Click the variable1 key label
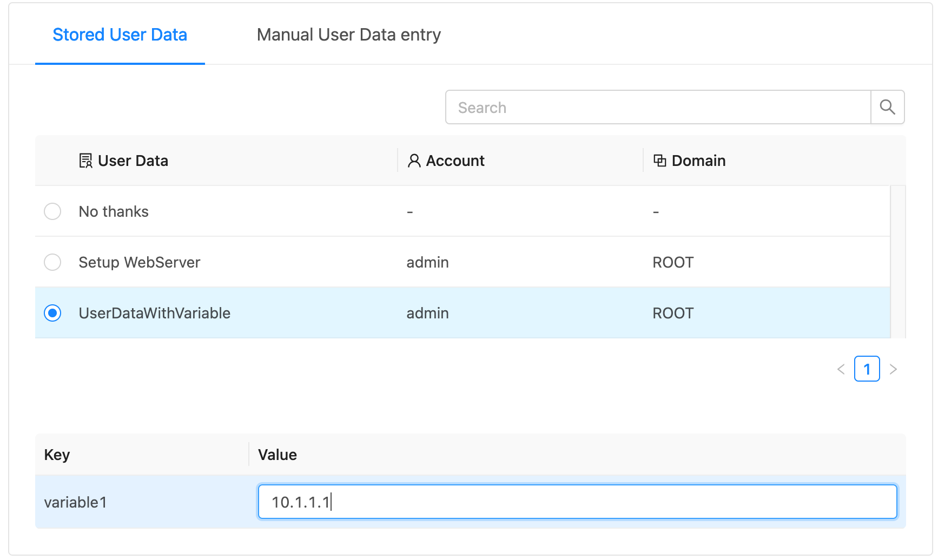The image size is (938, 560). click(x=75, y=502)
